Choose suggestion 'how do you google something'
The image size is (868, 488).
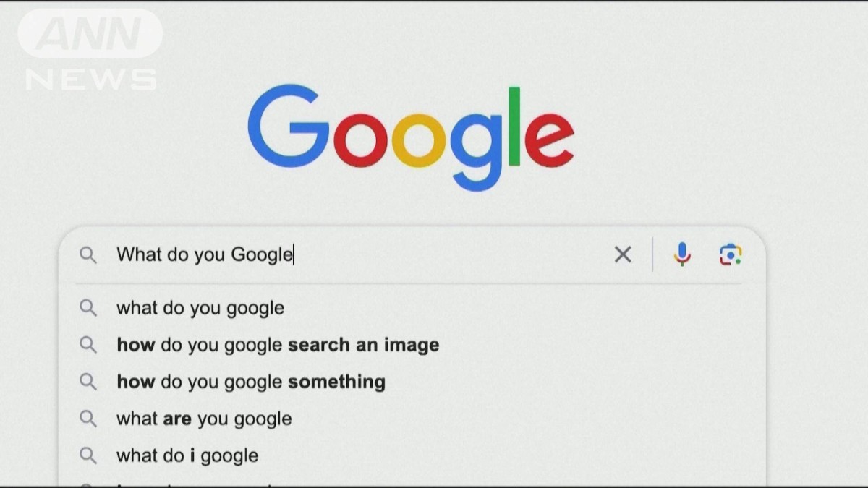click(x=412, y=382)
